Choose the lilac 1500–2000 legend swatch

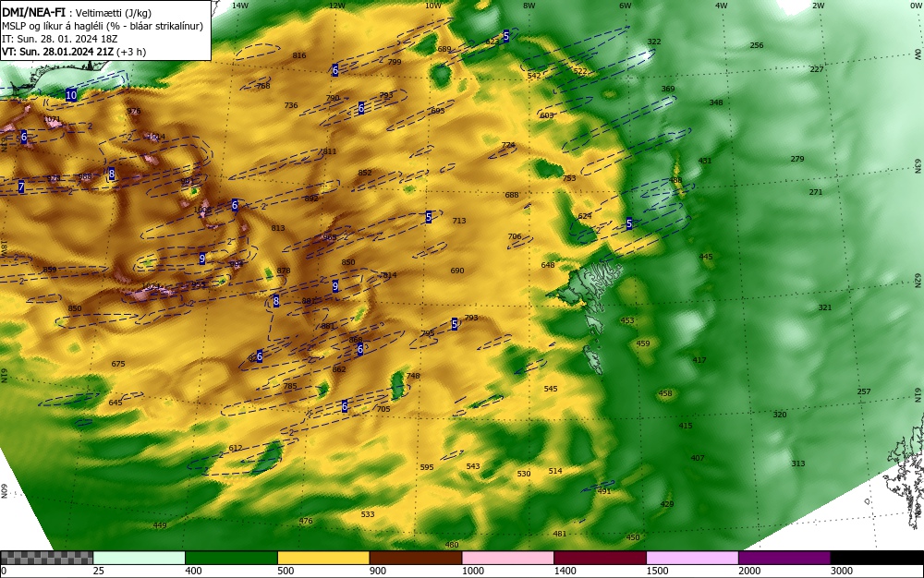click(692, 558)
